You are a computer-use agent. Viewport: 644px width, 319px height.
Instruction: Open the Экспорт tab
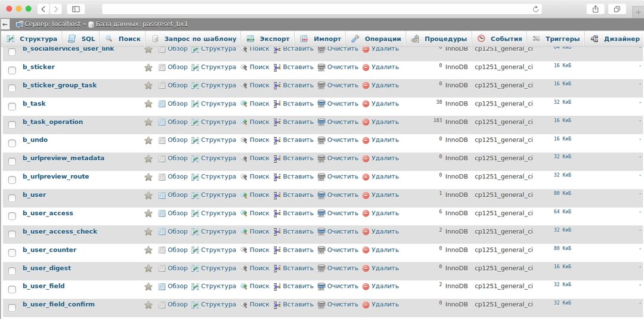pos(268,39)
